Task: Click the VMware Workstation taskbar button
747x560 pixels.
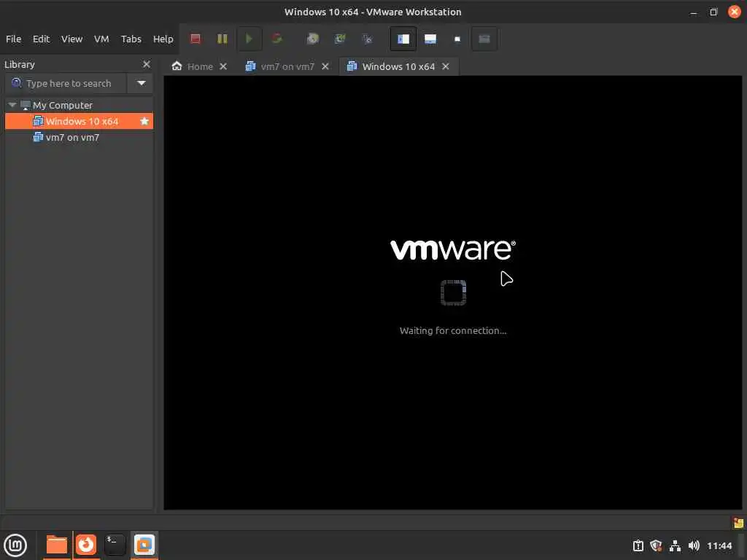Action: tap(144, 545)
